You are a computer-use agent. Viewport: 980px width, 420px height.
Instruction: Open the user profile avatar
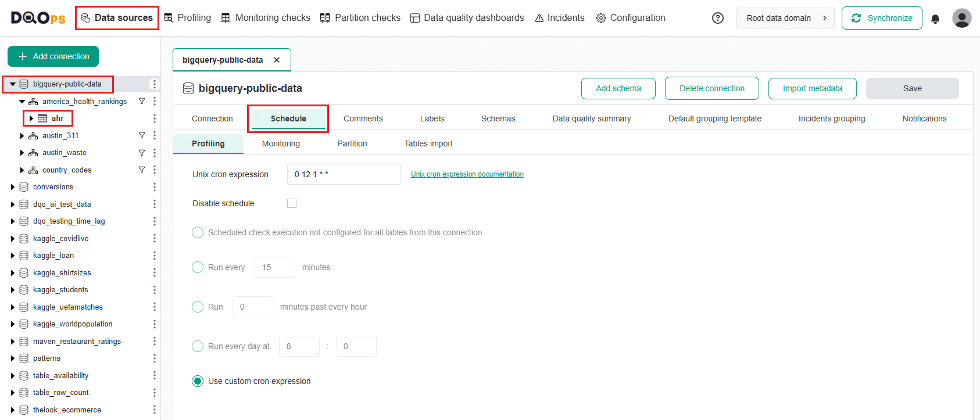pos(962,18)
